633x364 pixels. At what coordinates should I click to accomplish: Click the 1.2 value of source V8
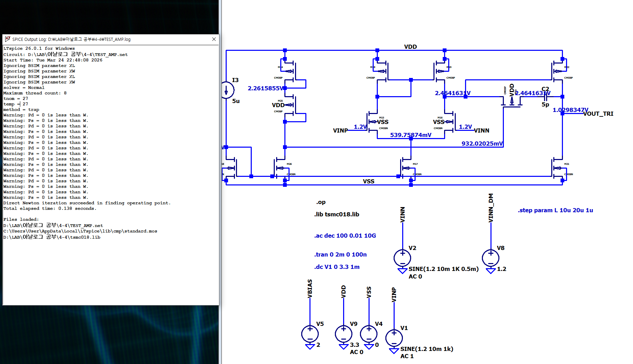(x=501, y=269)
